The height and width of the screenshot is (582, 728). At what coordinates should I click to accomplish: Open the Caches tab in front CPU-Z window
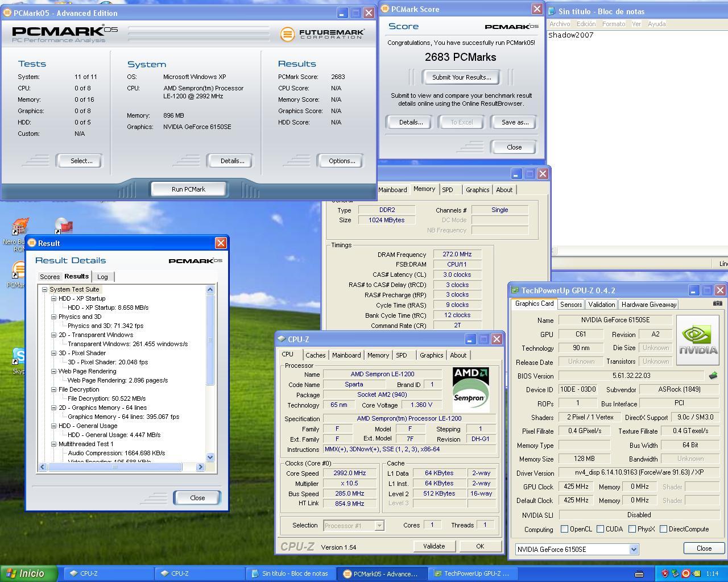coord(316,355)
